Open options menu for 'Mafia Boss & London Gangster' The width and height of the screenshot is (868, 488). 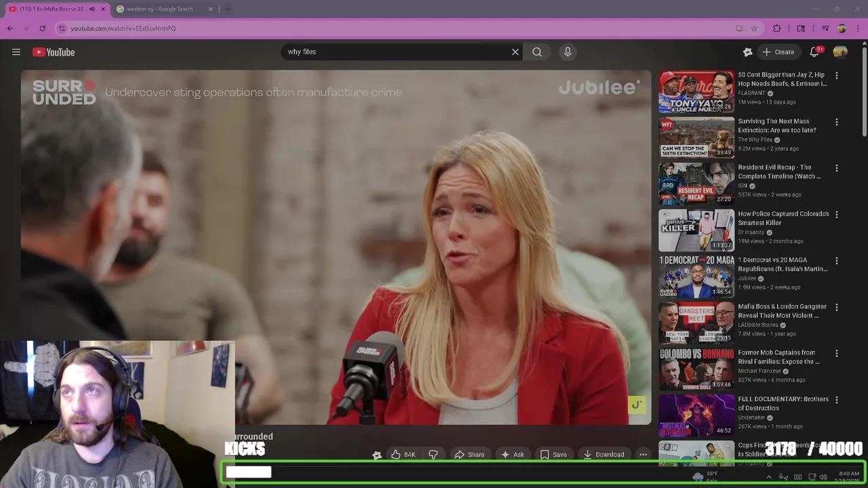(x=836, y=307)
